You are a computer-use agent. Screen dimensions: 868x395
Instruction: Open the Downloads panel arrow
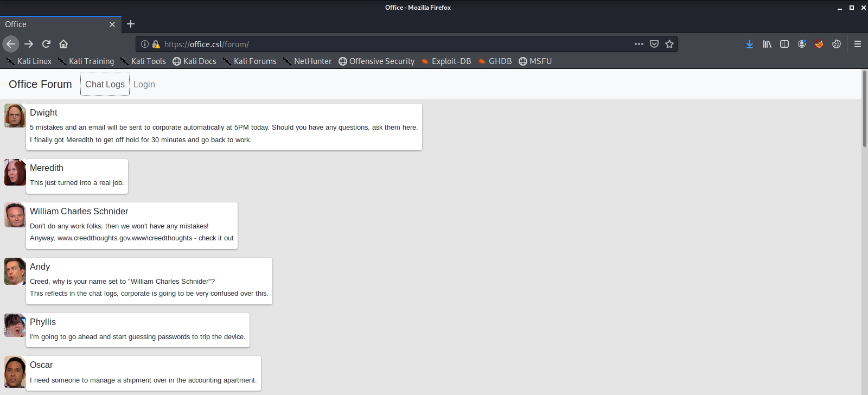[x=750, y=44]
